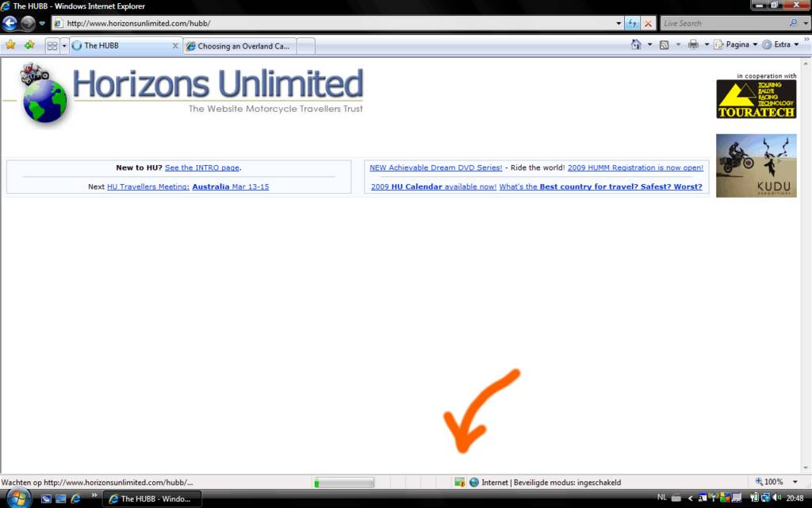The width and height of the screenshot is (812, 508).
Task: Open the Quick Tabs view
Action: click(x=52, y=45)
